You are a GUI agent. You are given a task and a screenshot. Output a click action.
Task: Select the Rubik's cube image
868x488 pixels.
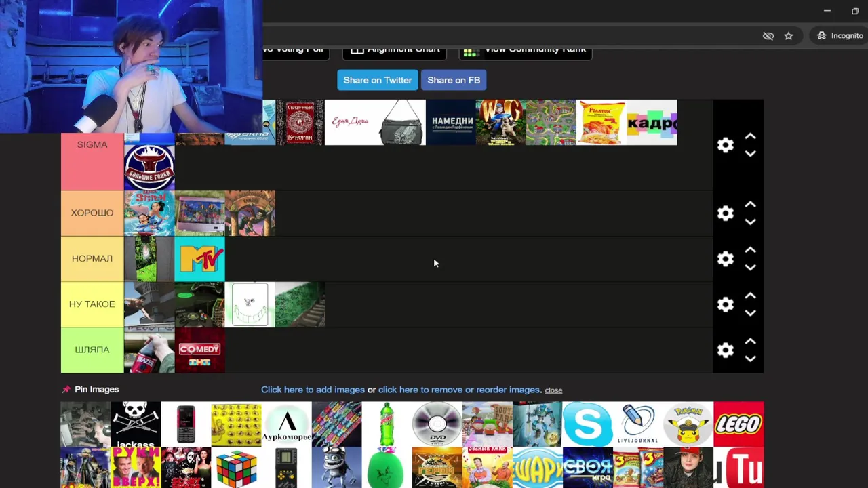point(236,468)
